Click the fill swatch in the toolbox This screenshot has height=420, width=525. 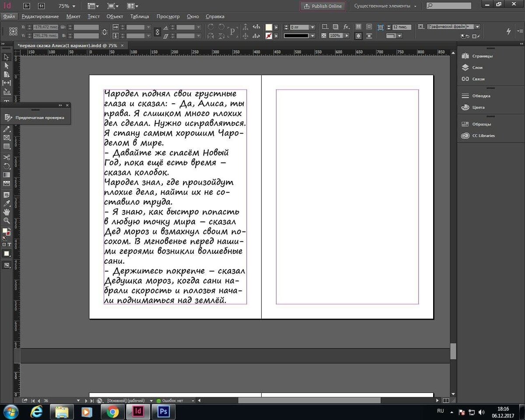coord(5,231)
